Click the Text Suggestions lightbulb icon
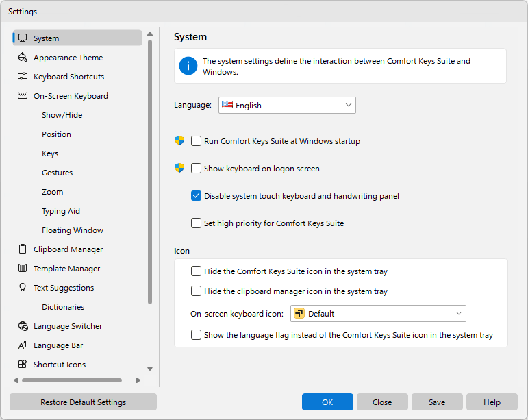The width and height of the screenshot is (528, 420). tap(23, 287)
